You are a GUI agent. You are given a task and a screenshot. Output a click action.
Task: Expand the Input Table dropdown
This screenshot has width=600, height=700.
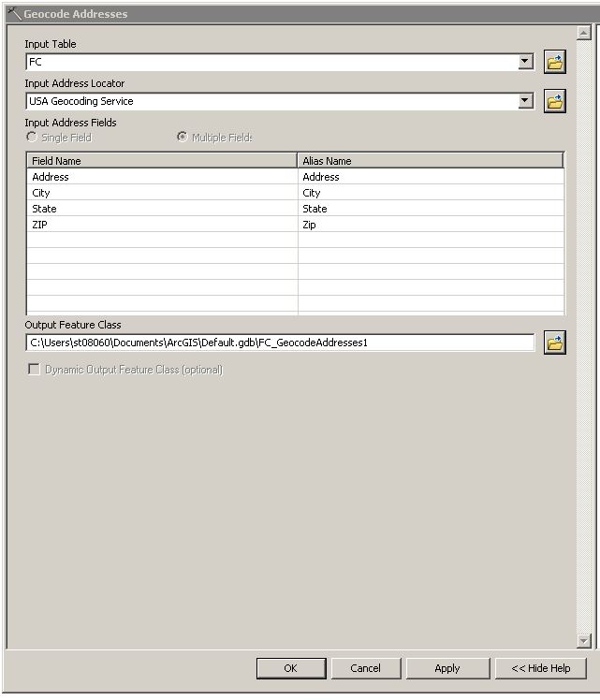click(526, 62)
